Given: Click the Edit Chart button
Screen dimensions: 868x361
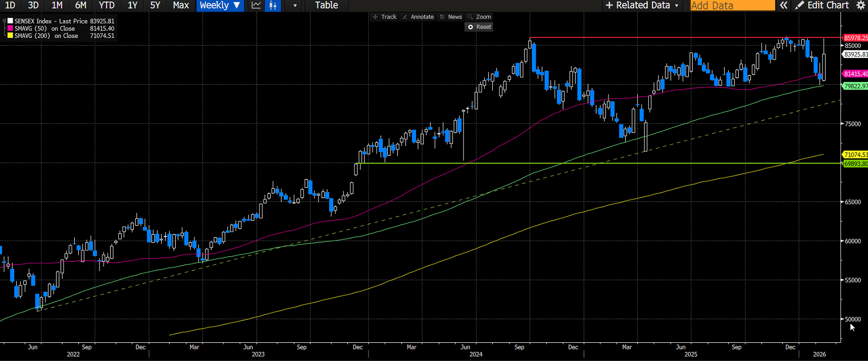Looking at the screenshot, I should pyautogui.click(x=822, y=6).
